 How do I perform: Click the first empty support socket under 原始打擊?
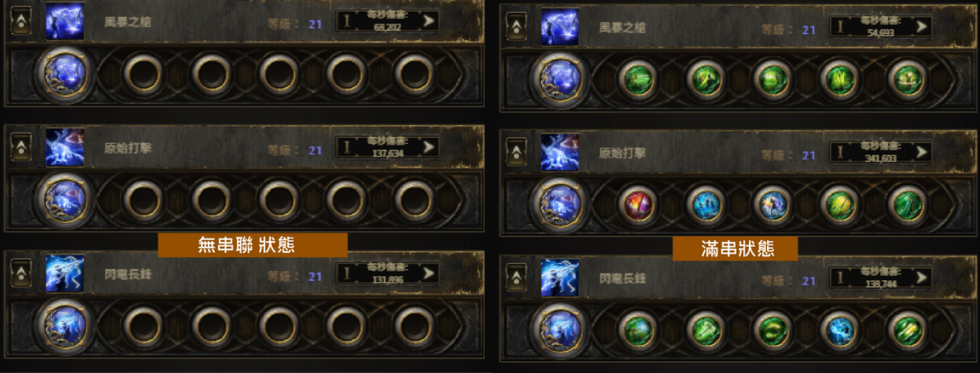point(142,200)
